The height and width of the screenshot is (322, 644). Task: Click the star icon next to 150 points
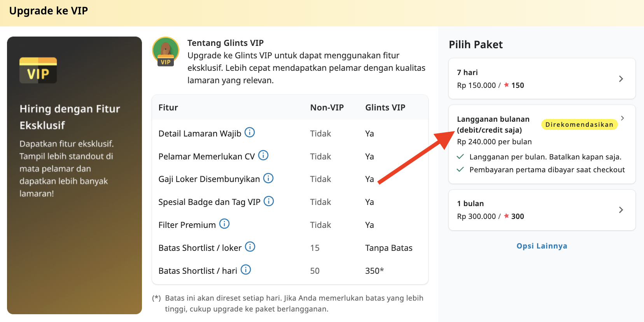506,85
